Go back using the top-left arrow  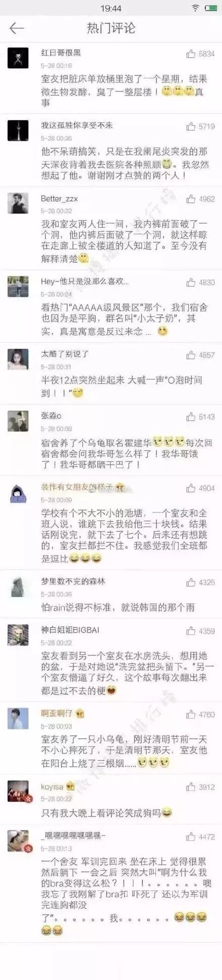click(17, 28)
